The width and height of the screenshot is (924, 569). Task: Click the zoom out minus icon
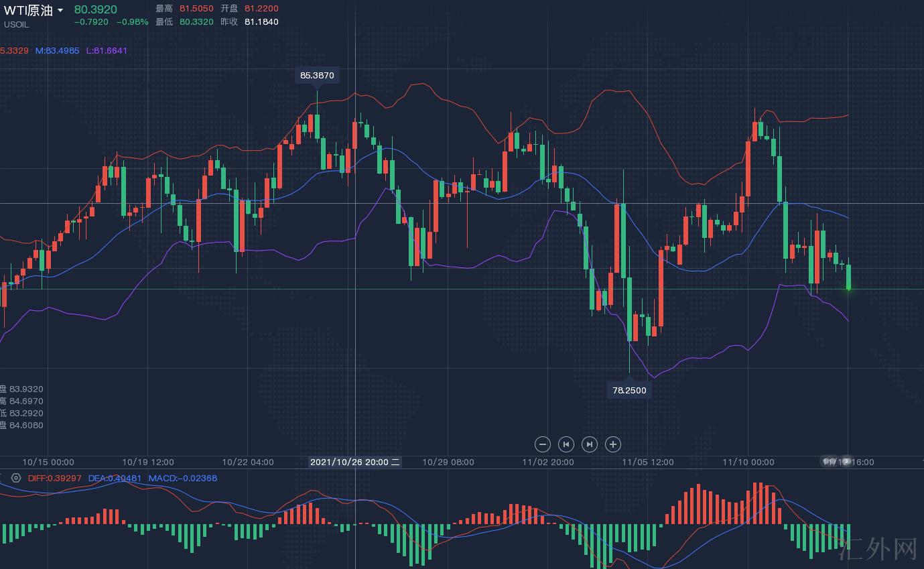[x=543, y=444]
